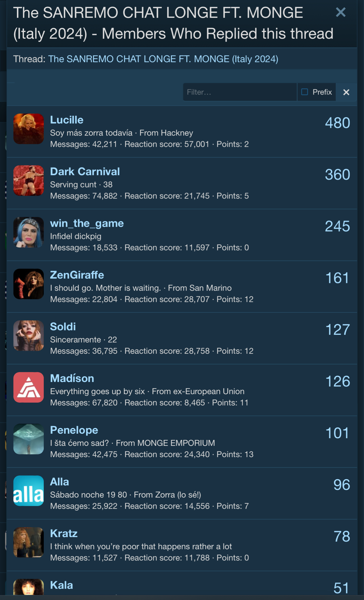This screenshot has width=364, height=600.
Task: Click the Kratz username
Action: click(x=64, y=533)
